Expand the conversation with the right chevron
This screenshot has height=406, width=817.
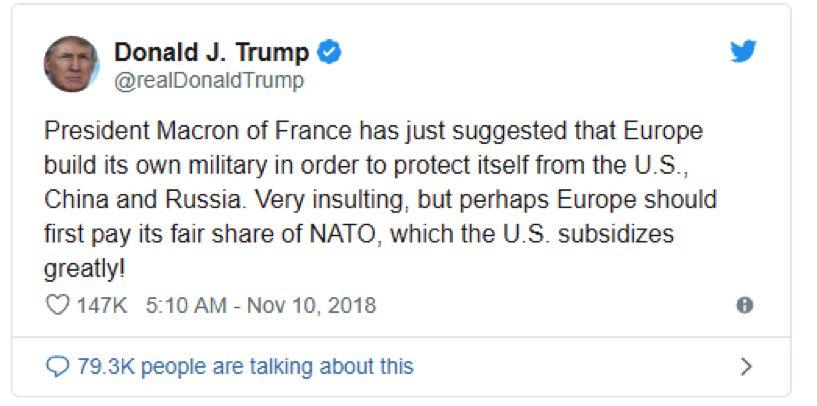click(745, 366)
